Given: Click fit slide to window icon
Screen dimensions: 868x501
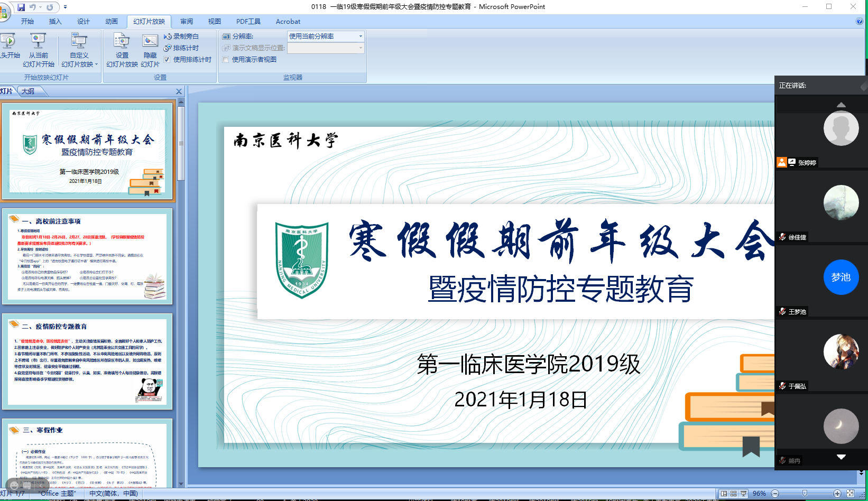Looking at the screenshot, I should (850, 494).
